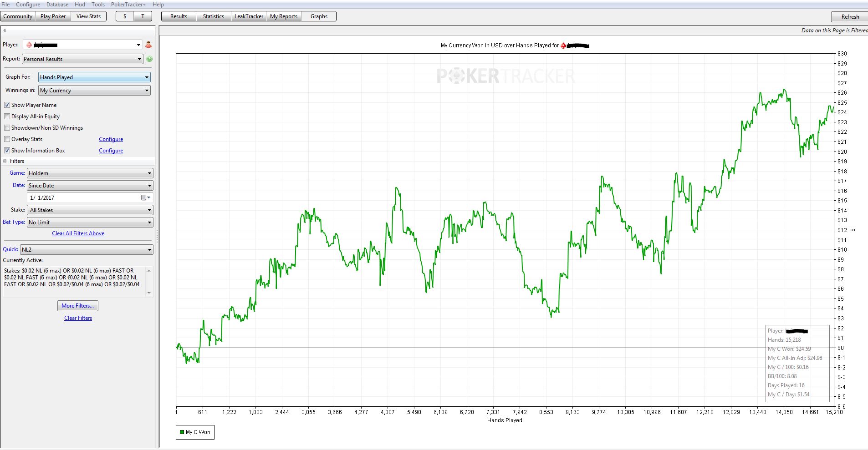Select the T tournaments button

click(x=143, y=16)
